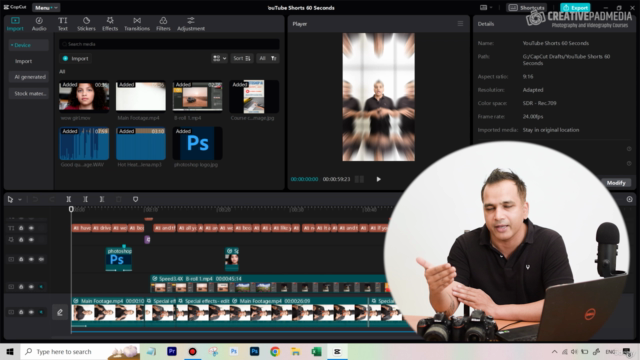Mute the B-roll track audio

pos(41,287)
